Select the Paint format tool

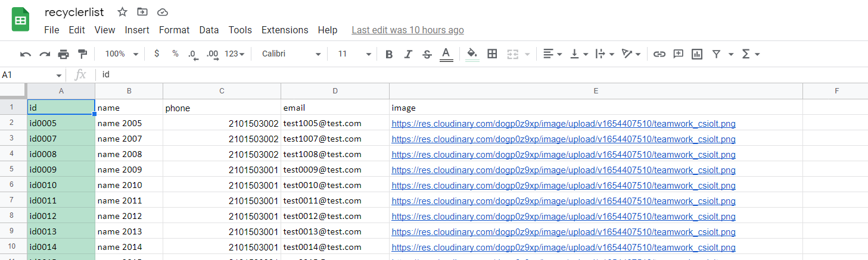click(82, 54)
